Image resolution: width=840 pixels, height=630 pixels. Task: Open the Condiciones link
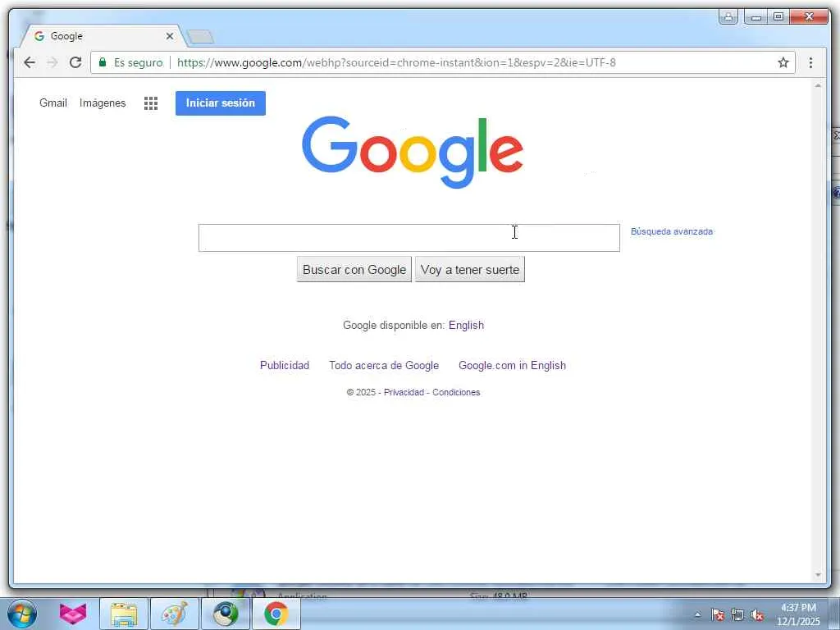(x=456, y=392)
